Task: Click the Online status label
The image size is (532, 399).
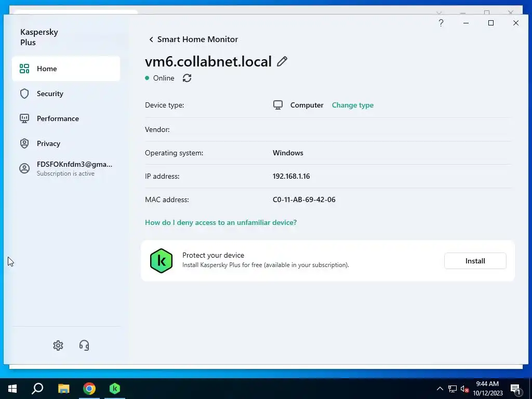Action: pos(164,78)
